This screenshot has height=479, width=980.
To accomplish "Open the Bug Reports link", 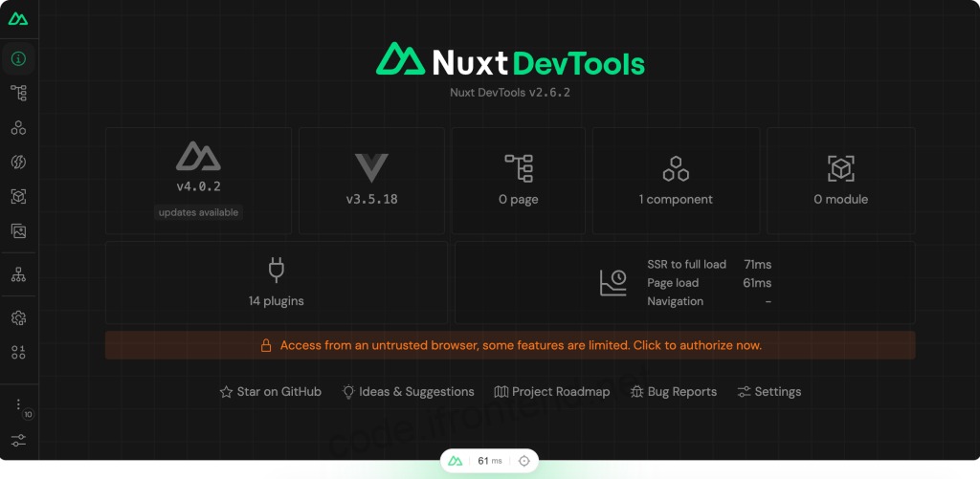I will click(674, 392).
